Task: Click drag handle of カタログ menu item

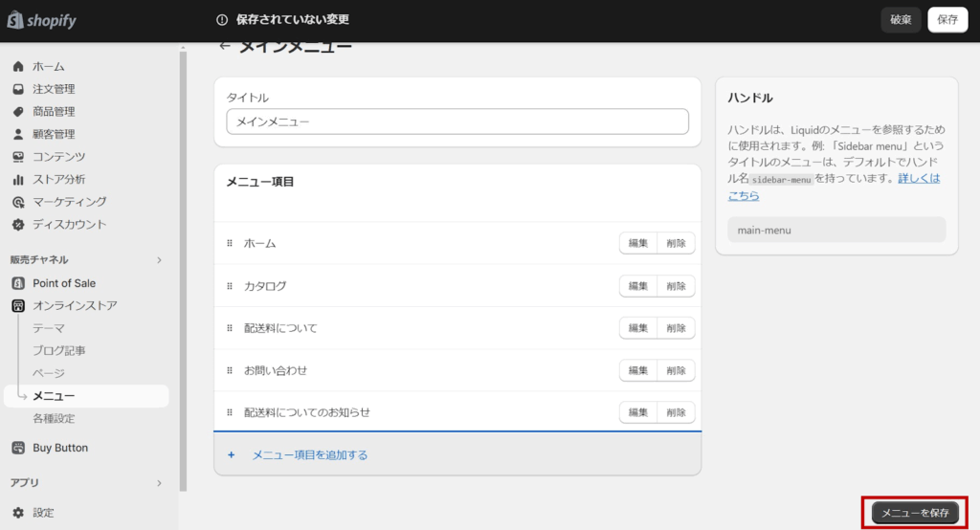Action: pos(230,286)
